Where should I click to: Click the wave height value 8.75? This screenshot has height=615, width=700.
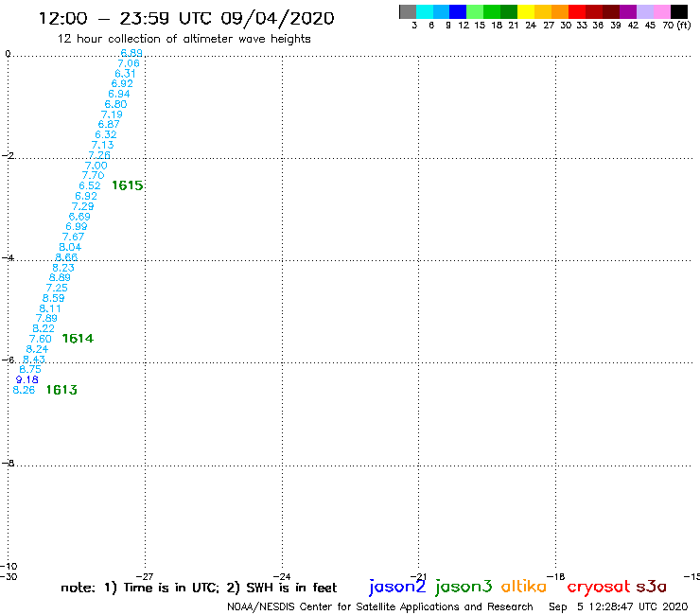[x=30, y=369]
